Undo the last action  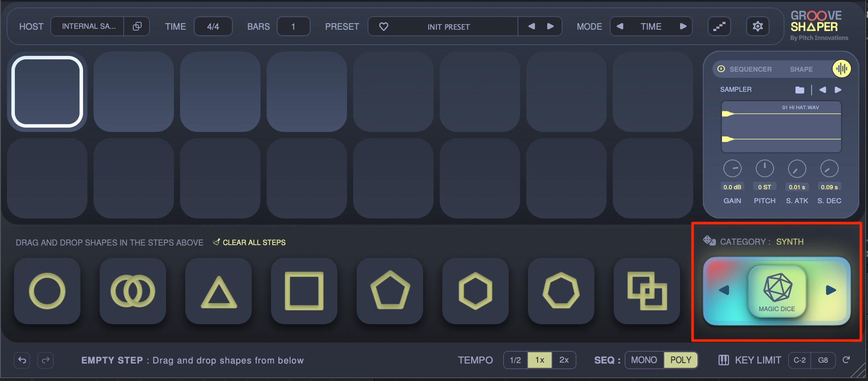(22, 360)
